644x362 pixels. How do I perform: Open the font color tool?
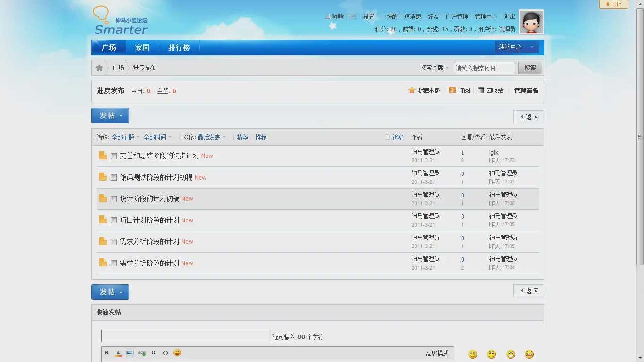point(118,353)
